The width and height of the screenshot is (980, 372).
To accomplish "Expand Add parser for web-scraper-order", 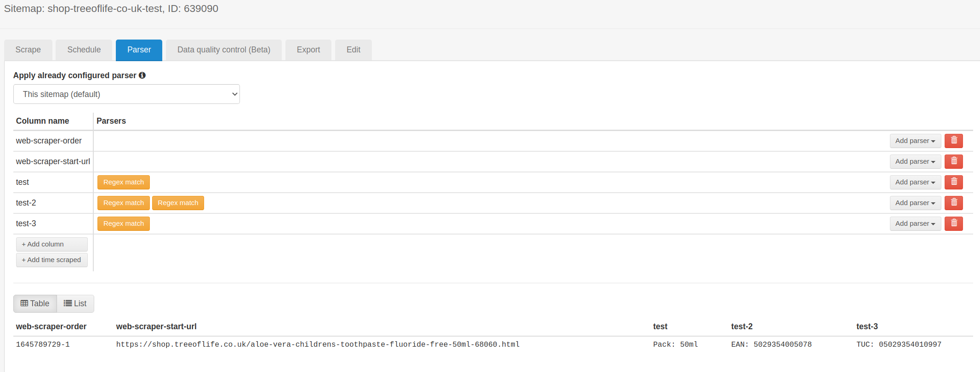I will (915, 141).
